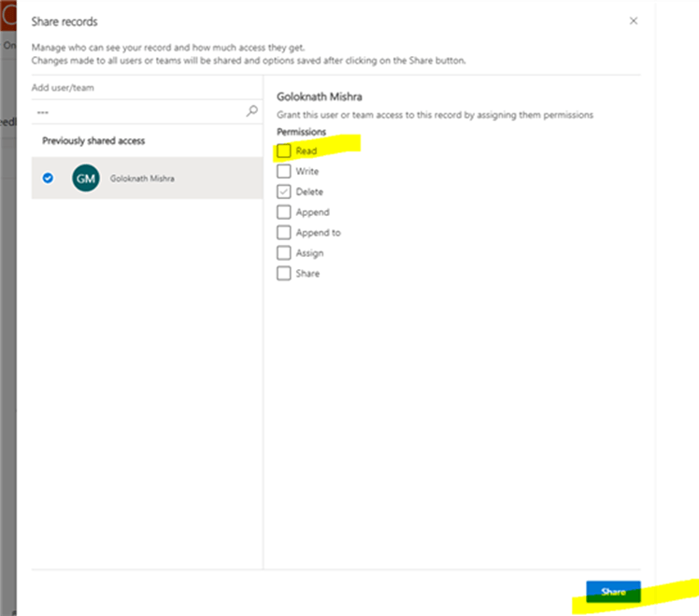The height and width of the screenshot is (616, 699).
Task: Tick the Append to permission checkbox
Action: (x=284, y=233)
